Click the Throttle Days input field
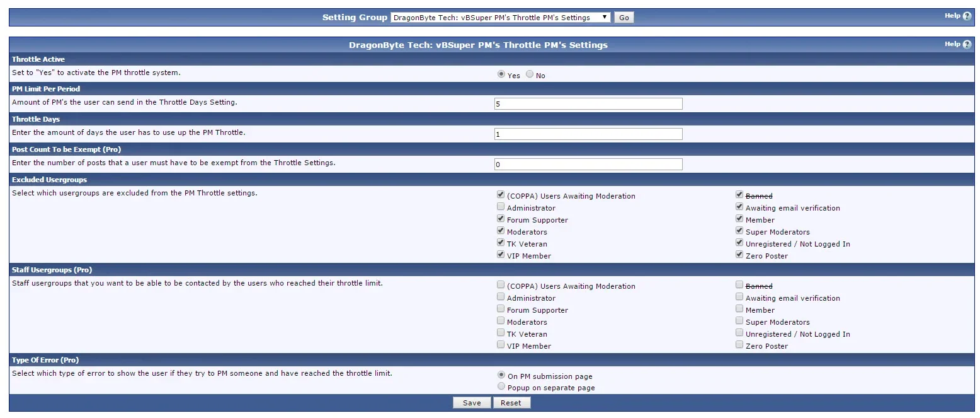980x418 pixels. click(588, 134)
